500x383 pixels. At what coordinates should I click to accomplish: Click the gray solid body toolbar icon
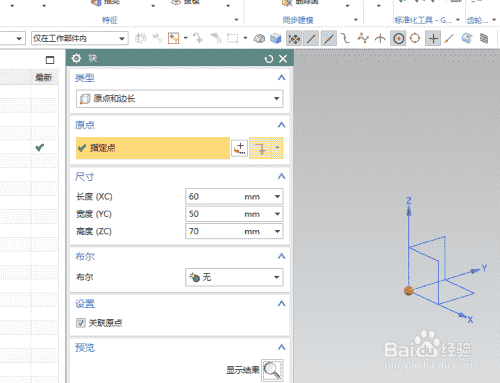click(x=259, y=39)
